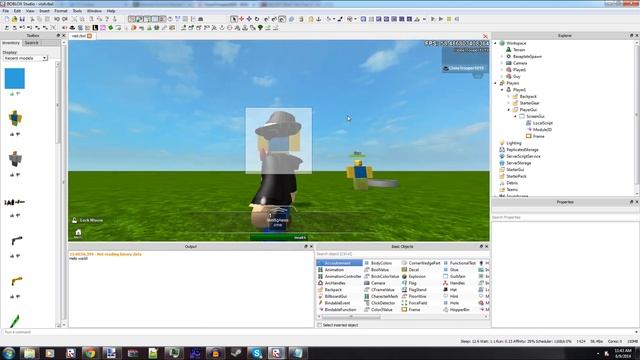Collapse the ScreenGui node in Explorer

[x=515, y=116]
